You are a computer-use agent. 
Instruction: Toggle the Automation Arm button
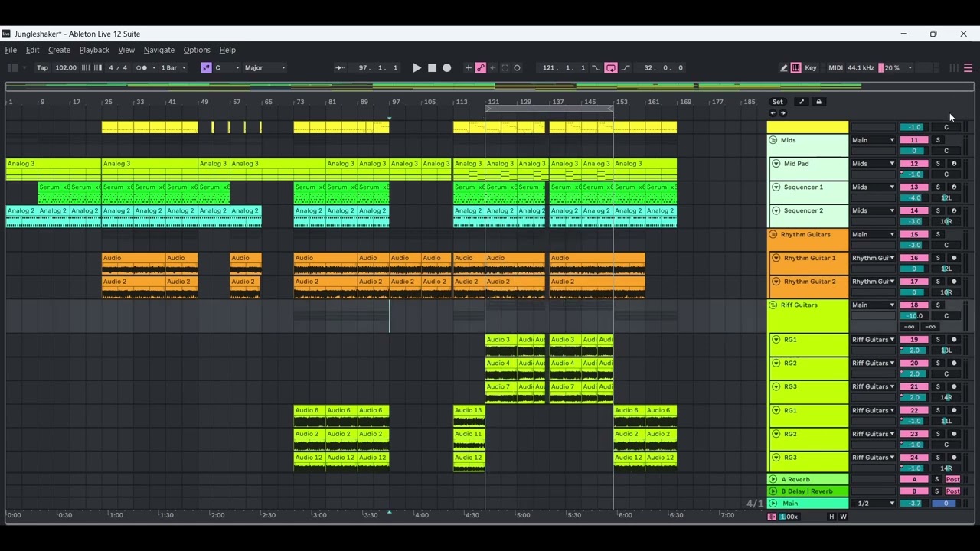coord(481,68)
